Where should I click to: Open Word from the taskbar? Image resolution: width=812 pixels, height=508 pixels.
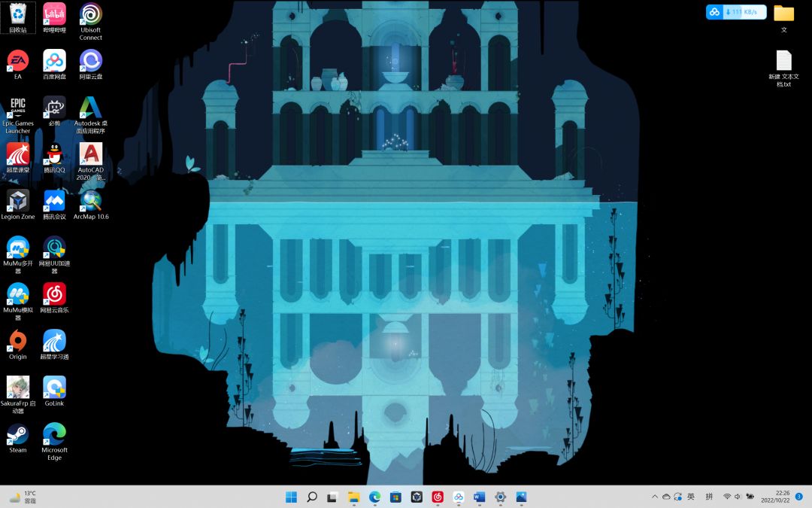point(480,497)
